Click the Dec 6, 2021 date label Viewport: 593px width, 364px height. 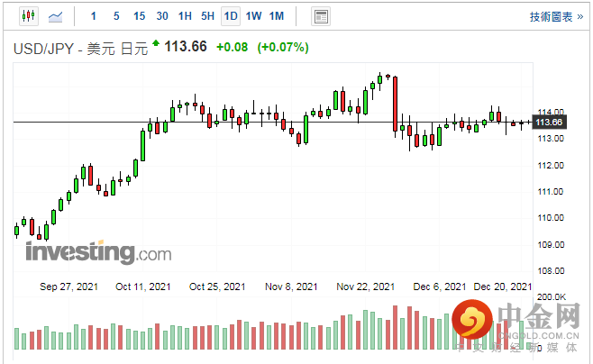click(440, 287)
